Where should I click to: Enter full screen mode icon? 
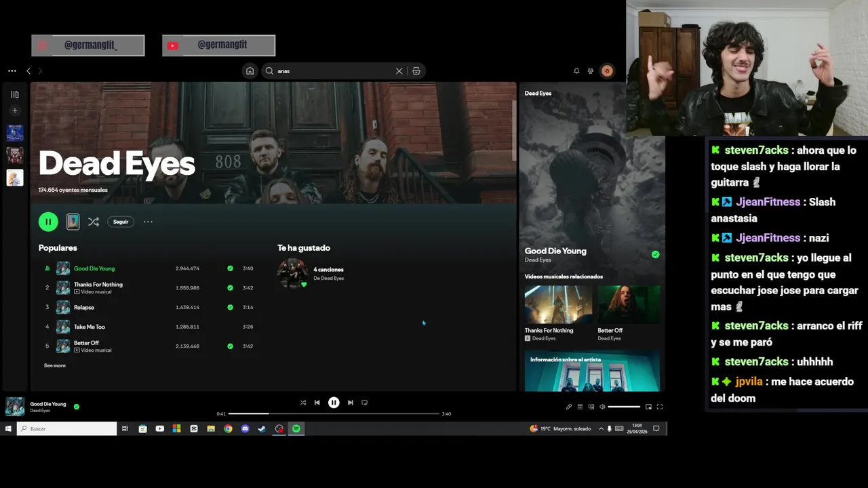click(x=660, y=407)
